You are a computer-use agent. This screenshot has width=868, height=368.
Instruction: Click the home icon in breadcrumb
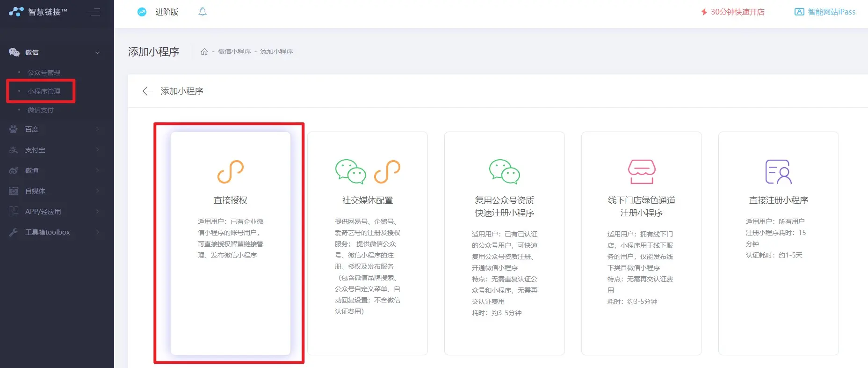[204, 52]
